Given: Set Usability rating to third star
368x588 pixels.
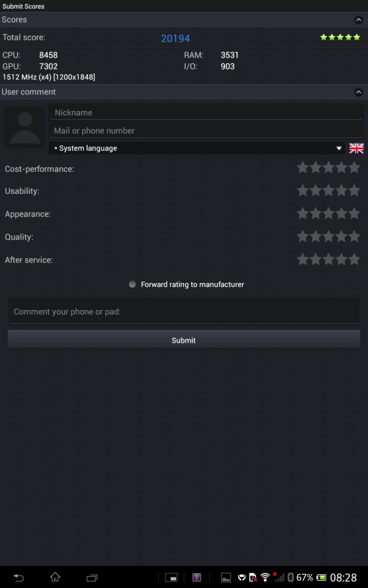Looking at the screenshot, I should [x=328, y=190].
